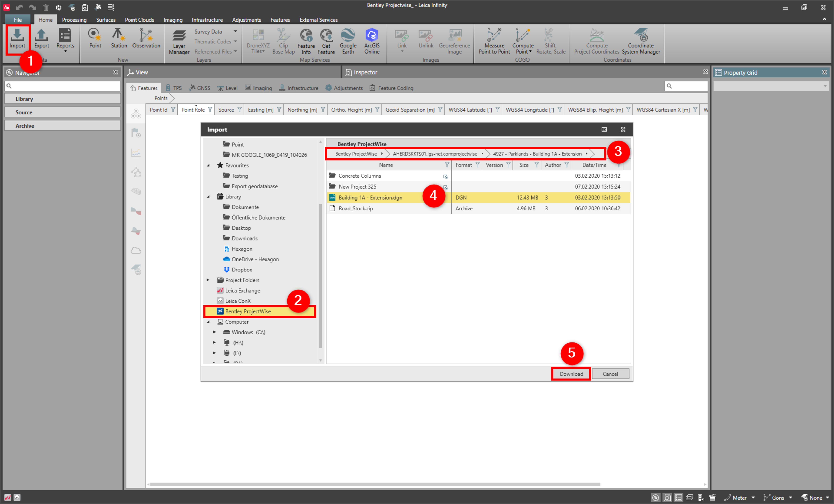Filter the Point Id column
834x504 pixels.
click(173, 110)
